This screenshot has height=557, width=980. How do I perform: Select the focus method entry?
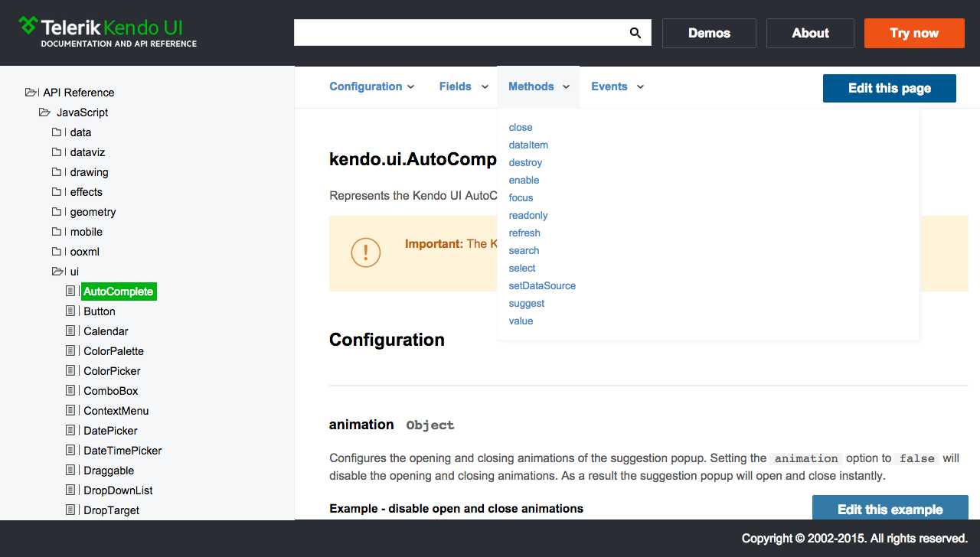521,197
